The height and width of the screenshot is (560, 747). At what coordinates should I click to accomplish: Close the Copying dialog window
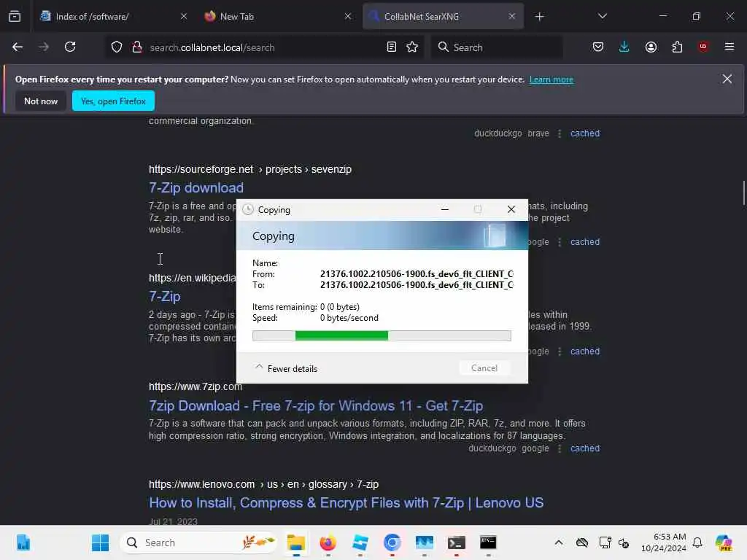(x=511, y=209)
